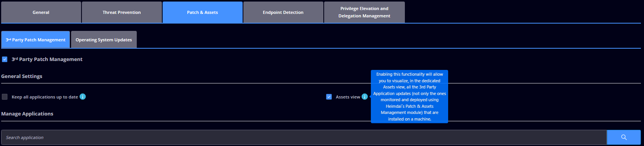Open the General tab
This screenshot has height=146, width=644.
(41, 12)
